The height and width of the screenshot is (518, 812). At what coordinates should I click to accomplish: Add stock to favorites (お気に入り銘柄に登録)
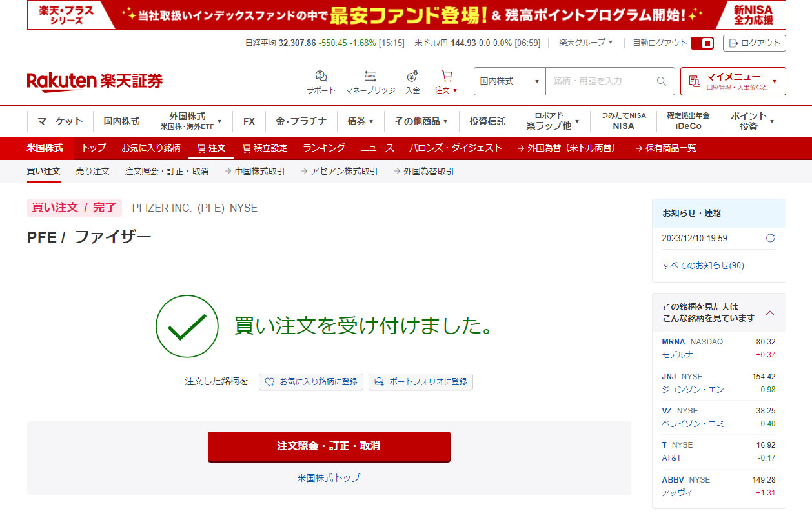[311, 382]
